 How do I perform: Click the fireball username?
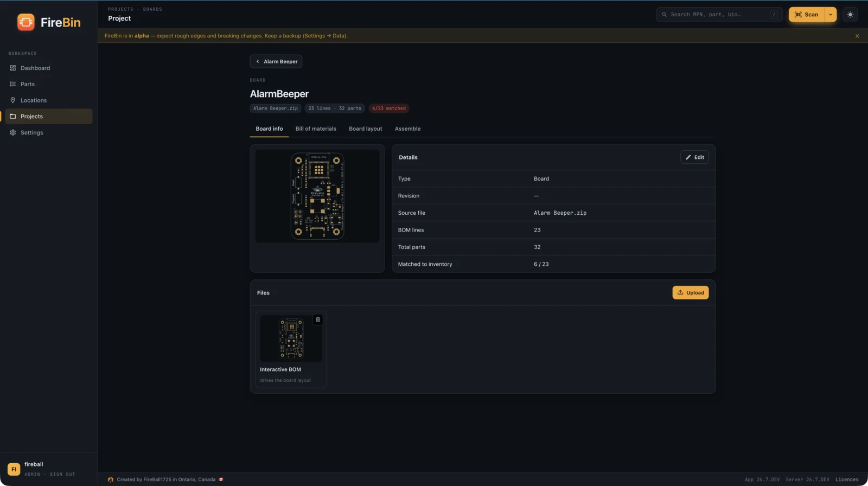(34, 464)
